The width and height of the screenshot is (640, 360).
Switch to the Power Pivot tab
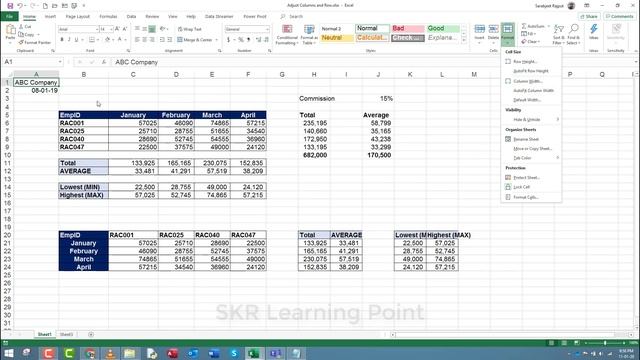pyautogui.click(x=255, y=17)
